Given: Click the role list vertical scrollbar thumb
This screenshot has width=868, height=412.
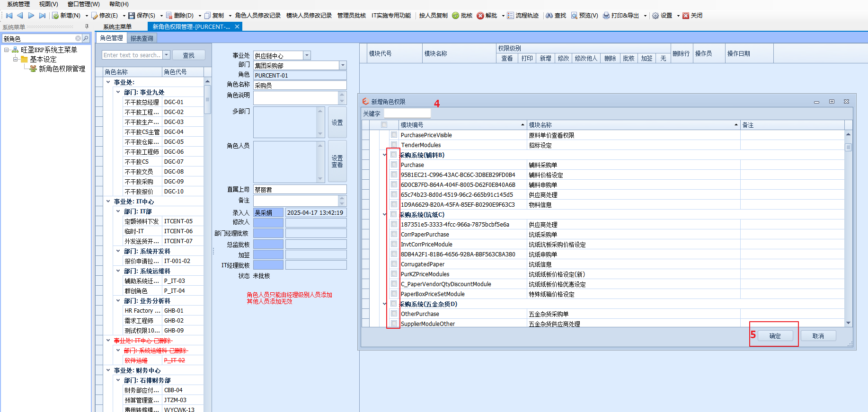Looking at the screenshot, I should (207, 99).
